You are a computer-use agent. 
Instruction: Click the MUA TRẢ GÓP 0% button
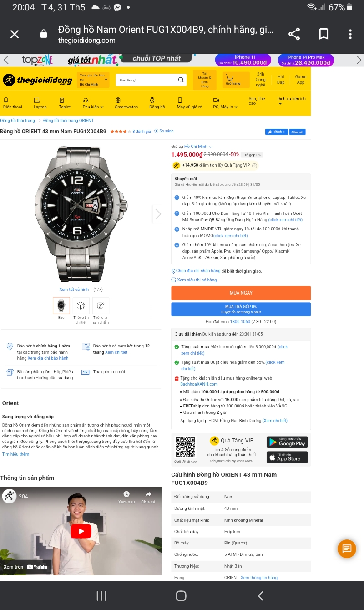coord(241,309)
